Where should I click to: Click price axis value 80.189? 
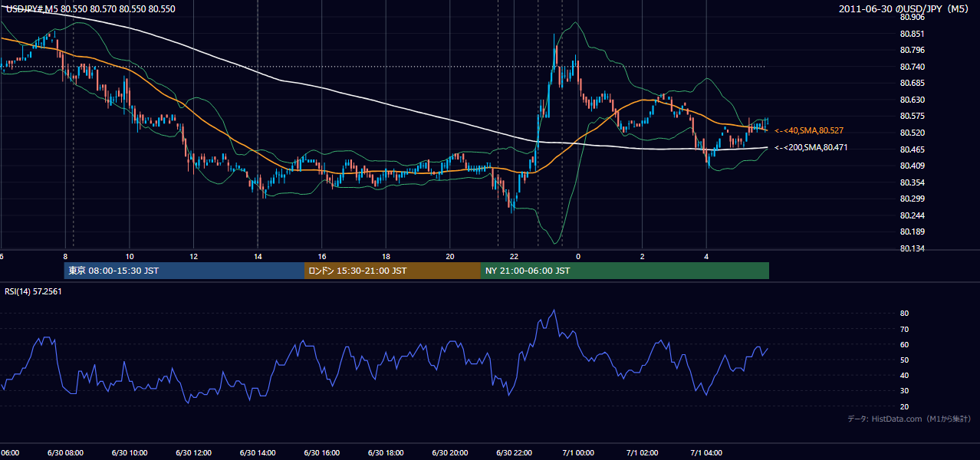click(x=912, y=232)
